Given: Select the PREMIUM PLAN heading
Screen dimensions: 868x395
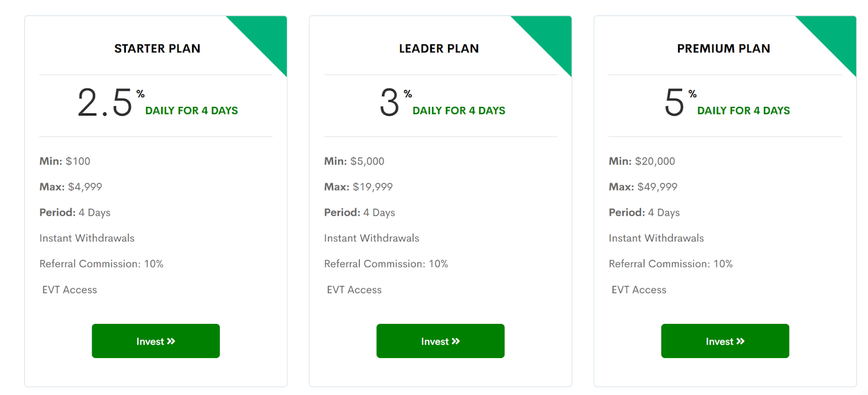Looking at the screenshot, I should point(723,49).
